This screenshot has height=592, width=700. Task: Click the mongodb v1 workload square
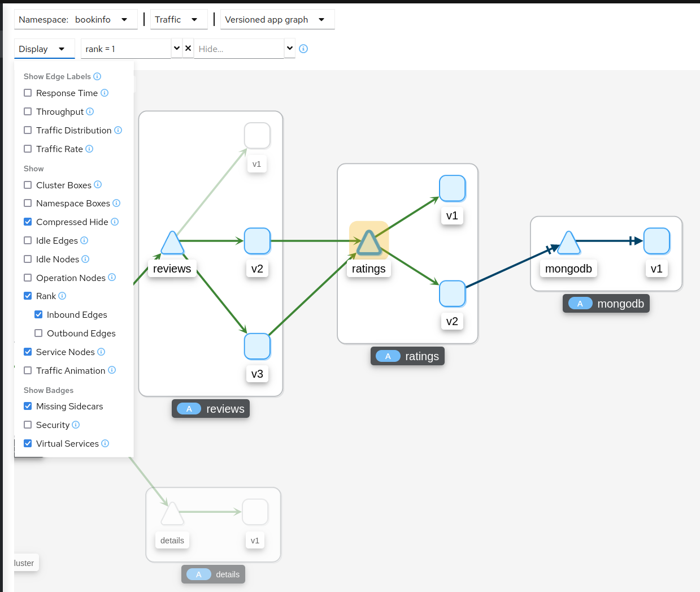pyautogui.click(x=656, y=241)
